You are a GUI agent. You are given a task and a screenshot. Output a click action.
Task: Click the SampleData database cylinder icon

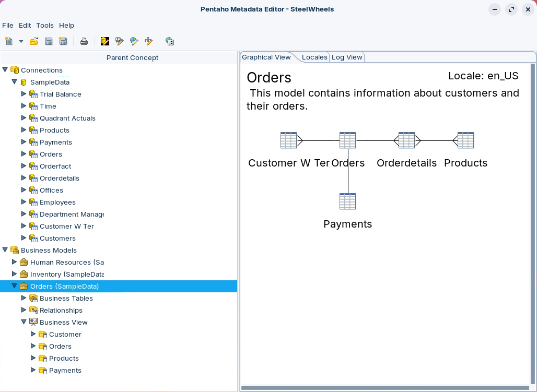[x=24, y=82]
